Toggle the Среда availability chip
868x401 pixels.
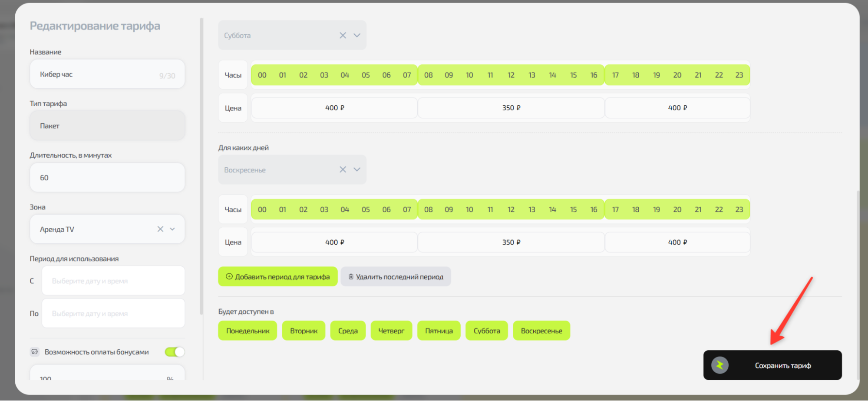click(348, 331)
